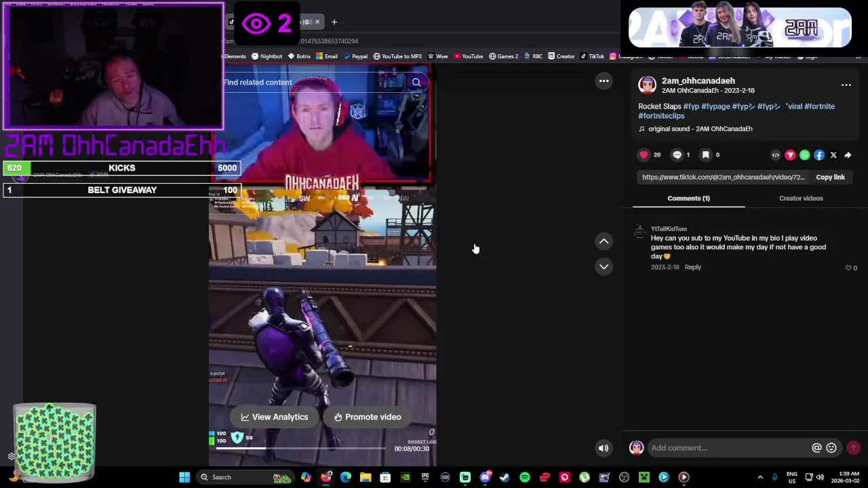The height and width of the screenshot is (488, 868).
Task: Click the #fortniteclips hashtag
Action: [661, 116]
